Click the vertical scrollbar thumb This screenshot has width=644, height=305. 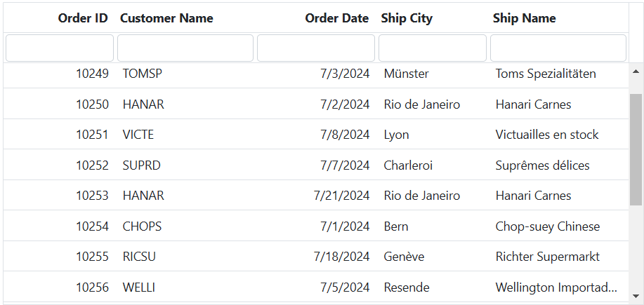click(x=636, y=149)
